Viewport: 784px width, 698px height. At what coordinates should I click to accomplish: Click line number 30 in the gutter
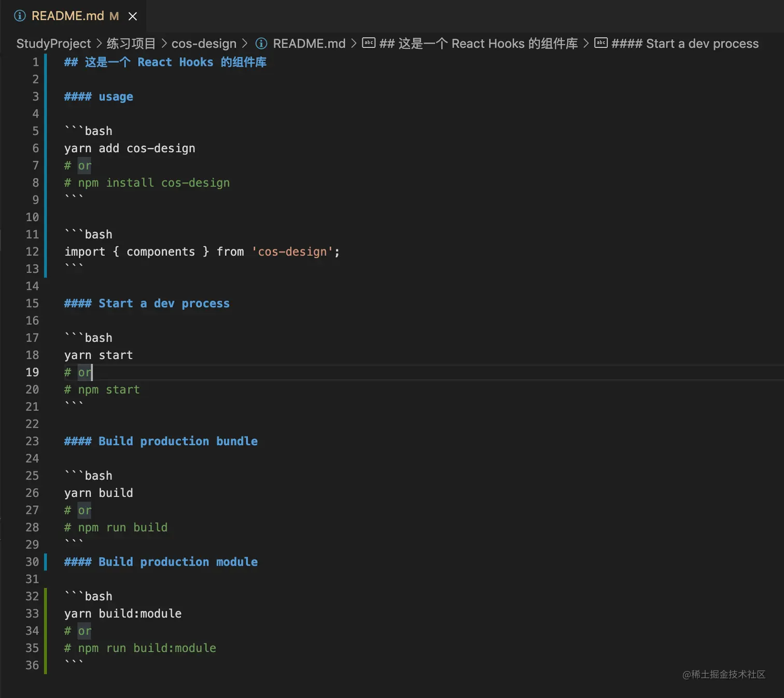pyautogui.click(x=32, y=562)
